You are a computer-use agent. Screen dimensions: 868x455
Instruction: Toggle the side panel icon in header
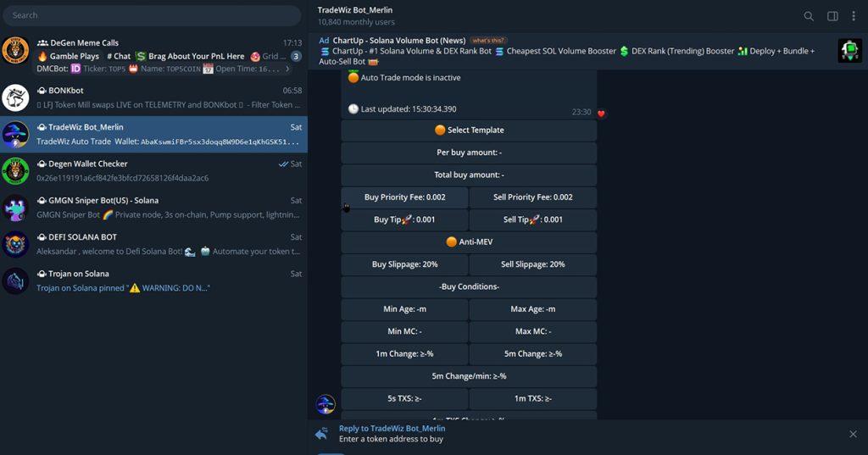[832, 16]
